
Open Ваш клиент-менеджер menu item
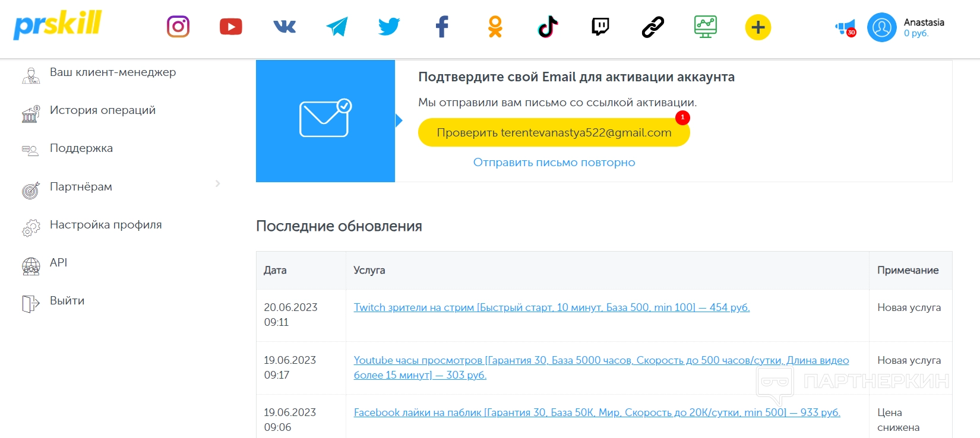[x=113, y=72]
